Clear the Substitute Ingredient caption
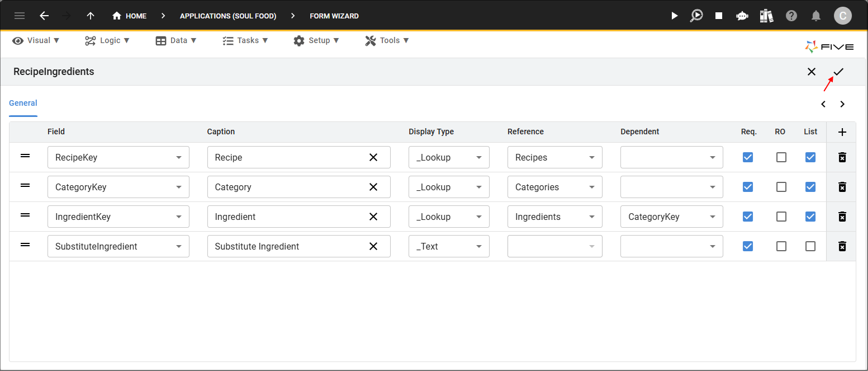The width and height of the screenshot is (868, 371). pyautogui.click(x=373, y=246)
